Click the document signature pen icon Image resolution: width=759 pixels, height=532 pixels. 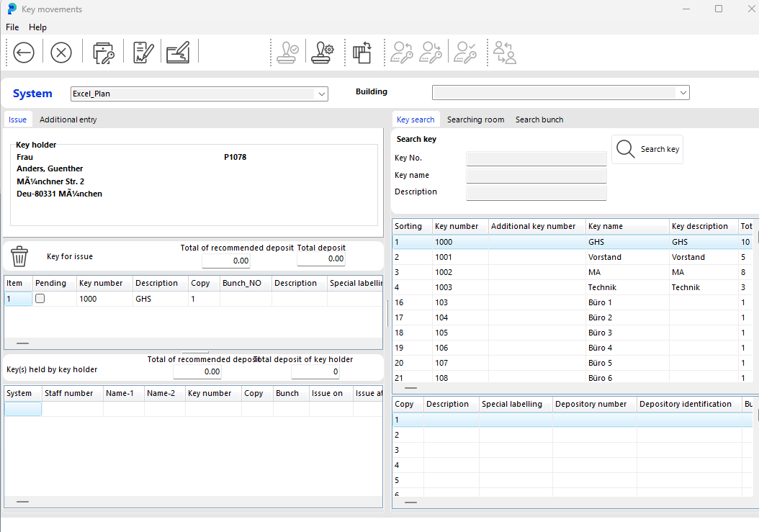point(143,53)
